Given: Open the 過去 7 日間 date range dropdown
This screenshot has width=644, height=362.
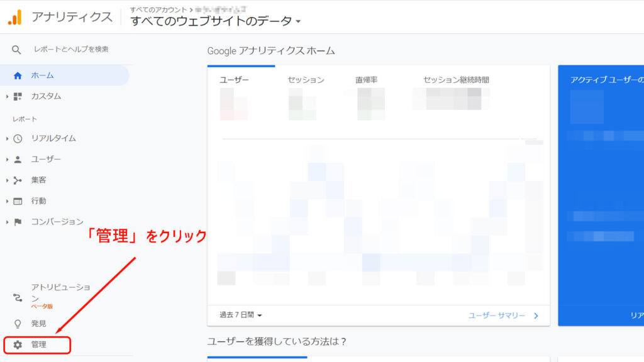Looking at the screenshot, I should click(241, 315).
